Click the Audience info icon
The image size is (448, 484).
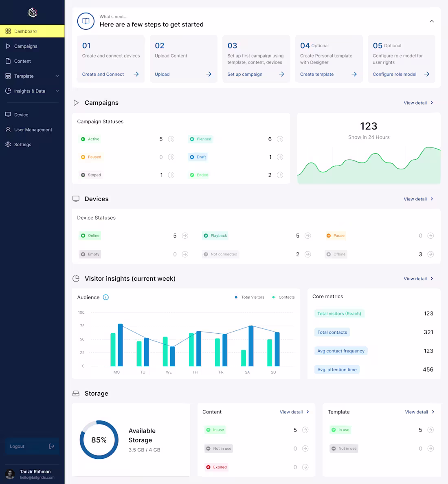tap(105, 297)
